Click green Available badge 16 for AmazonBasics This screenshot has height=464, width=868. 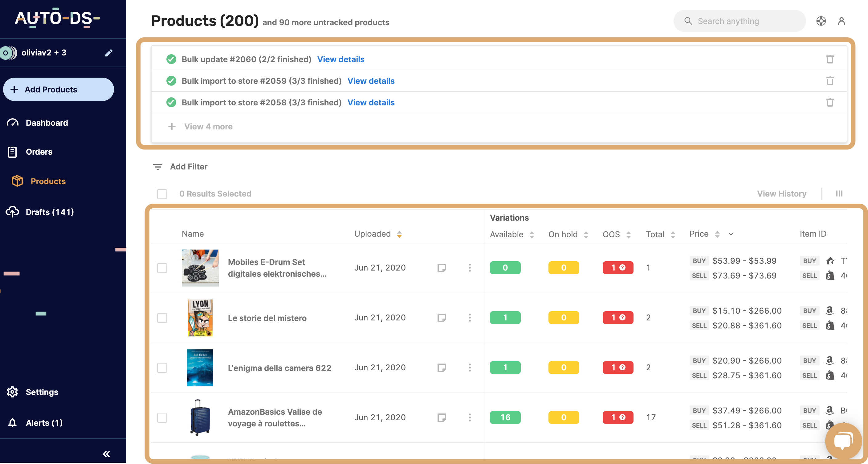[505, 417]
